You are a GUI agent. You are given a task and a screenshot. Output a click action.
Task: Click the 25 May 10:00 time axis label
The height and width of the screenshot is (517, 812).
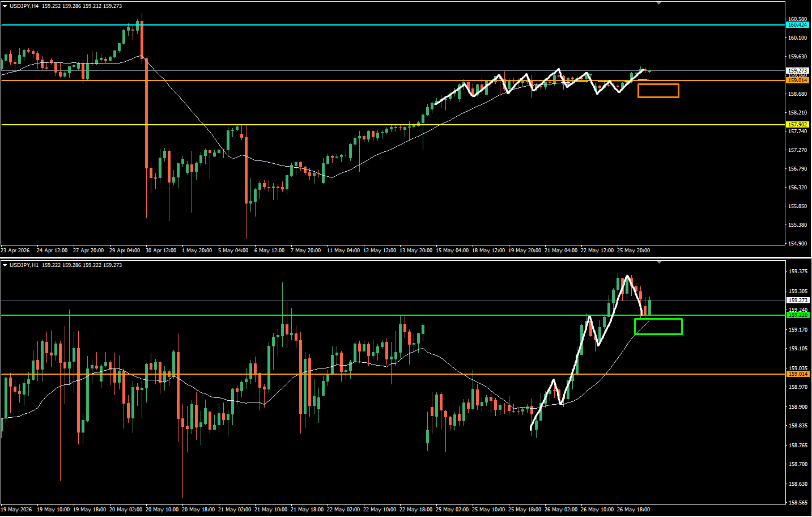tap(488, 510)
